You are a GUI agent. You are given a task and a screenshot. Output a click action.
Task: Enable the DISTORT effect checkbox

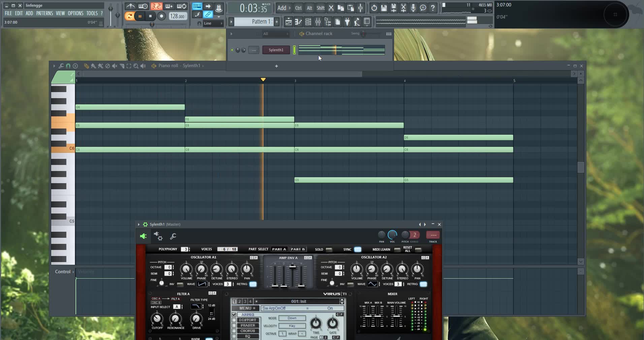(x=234, y=320)
